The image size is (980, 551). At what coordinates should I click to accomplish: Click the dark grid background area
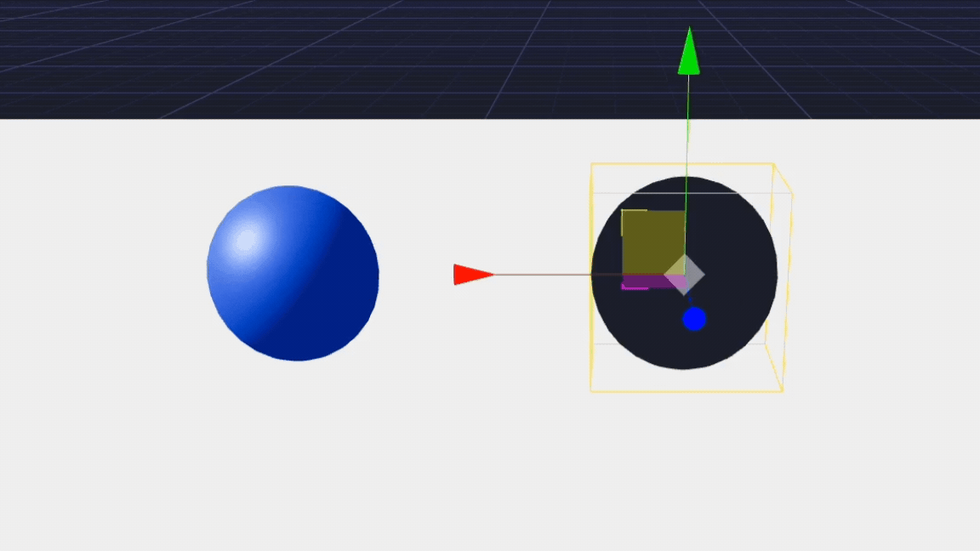coord(255,51)
